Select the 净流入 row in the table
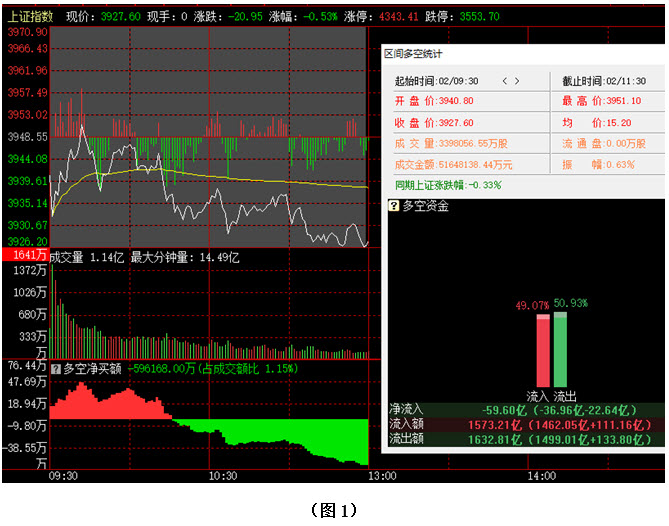This screenshot has height=526, width=669. 525,409
